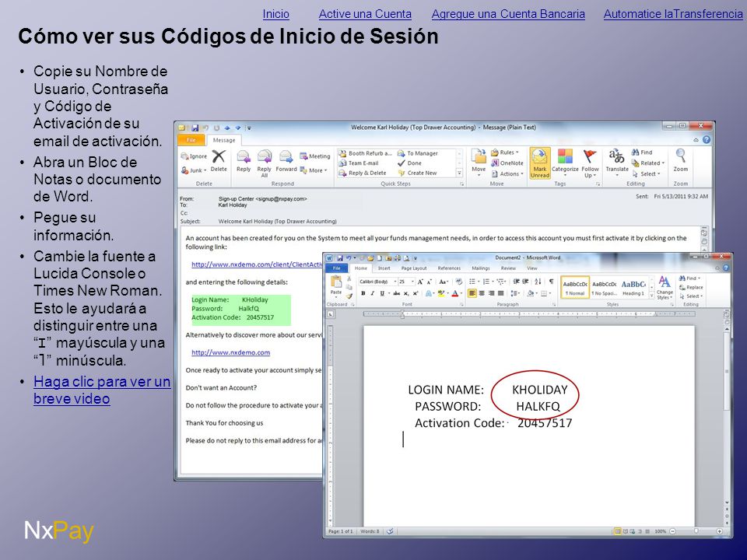This screenshot has width=747, height=560.
Task: Click the OneNote icon in Outlook ribbon
Action: click(x=495, y=163)
